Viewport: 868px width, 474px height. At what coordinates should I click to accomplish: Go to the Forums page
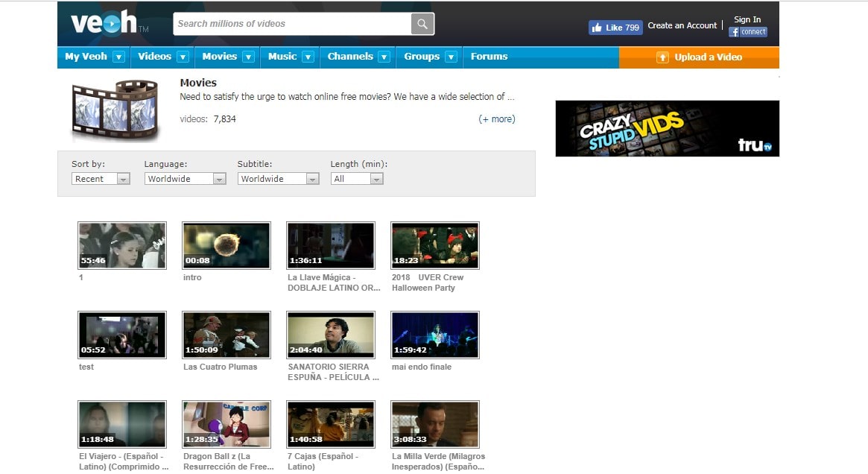[x=490, y=57]
